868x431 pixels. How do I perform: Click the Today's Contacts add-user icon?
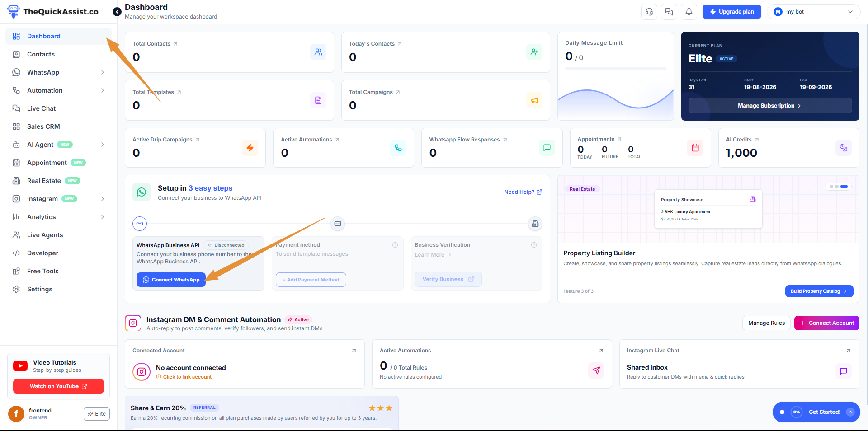point(534,52)
